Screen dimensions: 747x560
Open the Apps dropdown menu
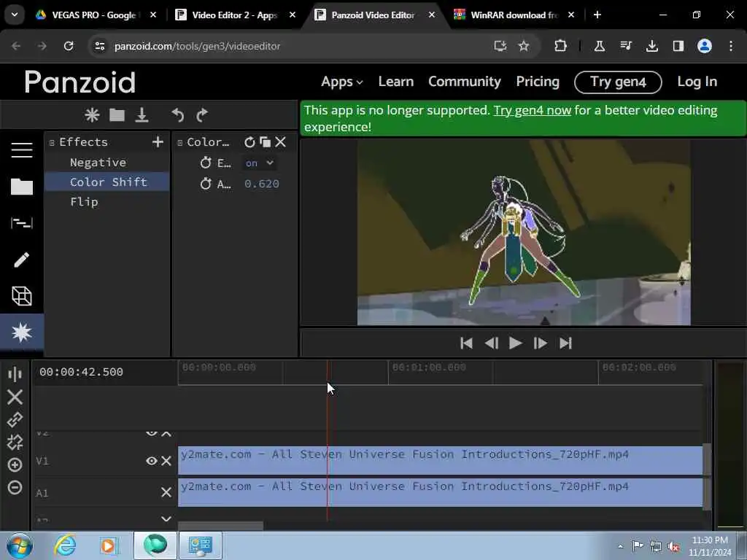click(341, 82)
